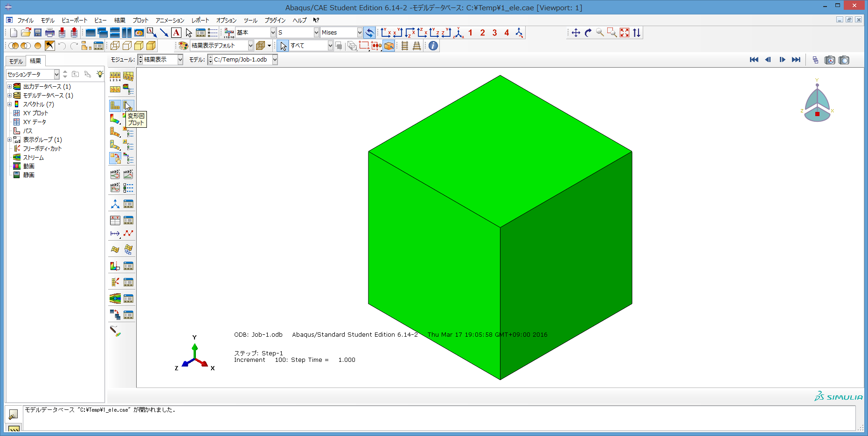Open the ビューポート menu
The height and width of the screenshot is (436, 868).
pos(75,20)
